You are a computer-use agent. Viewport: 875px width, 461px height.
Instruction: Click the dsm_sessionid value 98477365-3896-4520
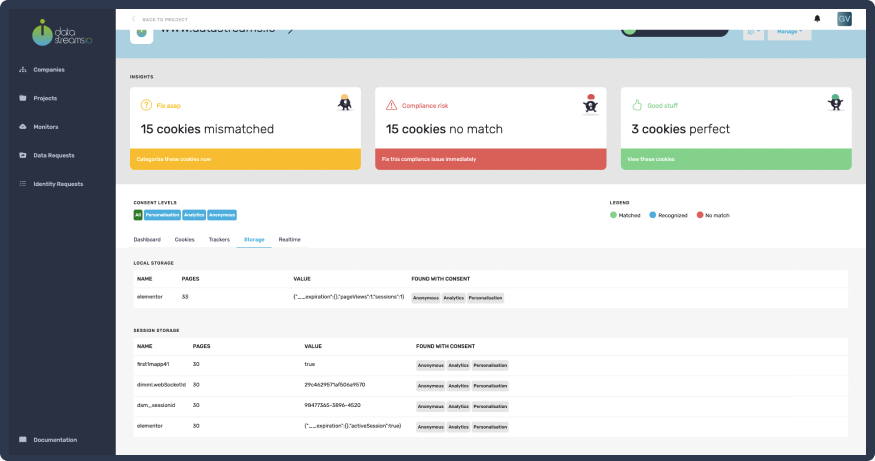333,405
